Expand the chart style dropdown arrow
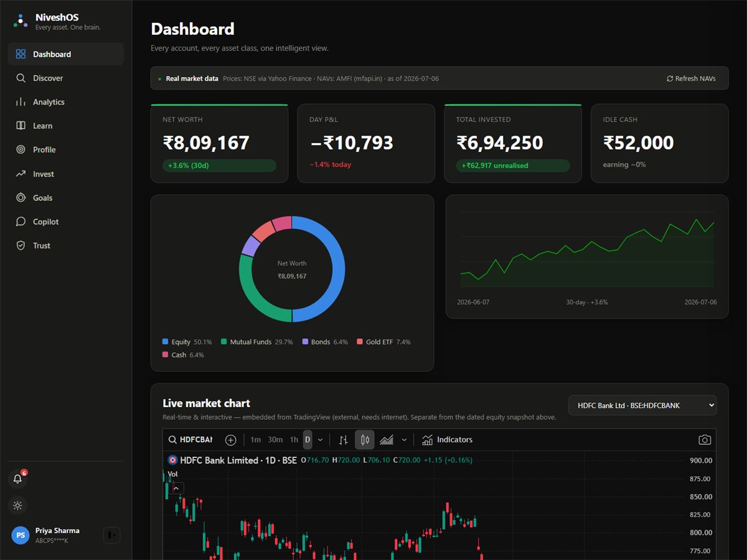Screen dimensions: 747x560 (404, 440)
